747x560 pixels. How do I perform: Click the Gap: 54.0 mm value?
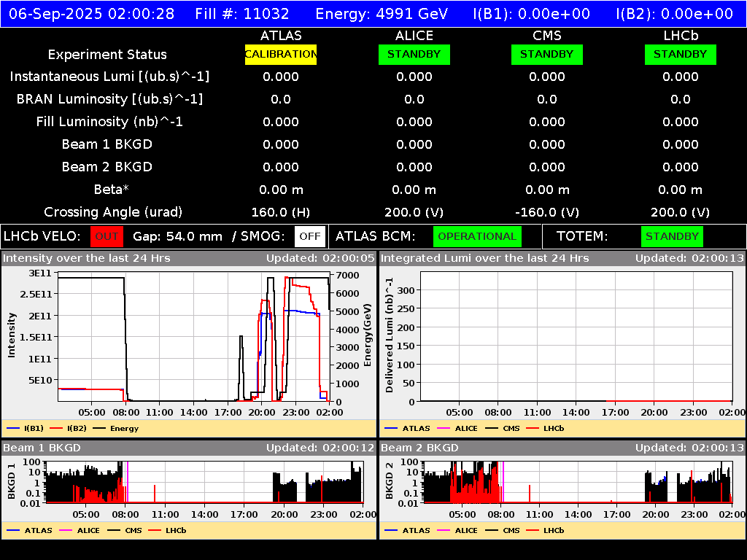(177, 236)
